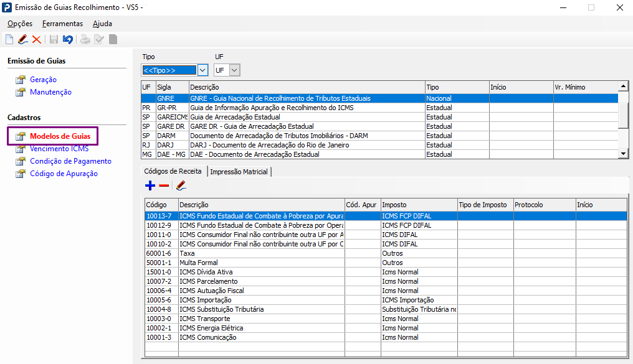Click the Vr. Mínimo column header

tap(586, 87)
